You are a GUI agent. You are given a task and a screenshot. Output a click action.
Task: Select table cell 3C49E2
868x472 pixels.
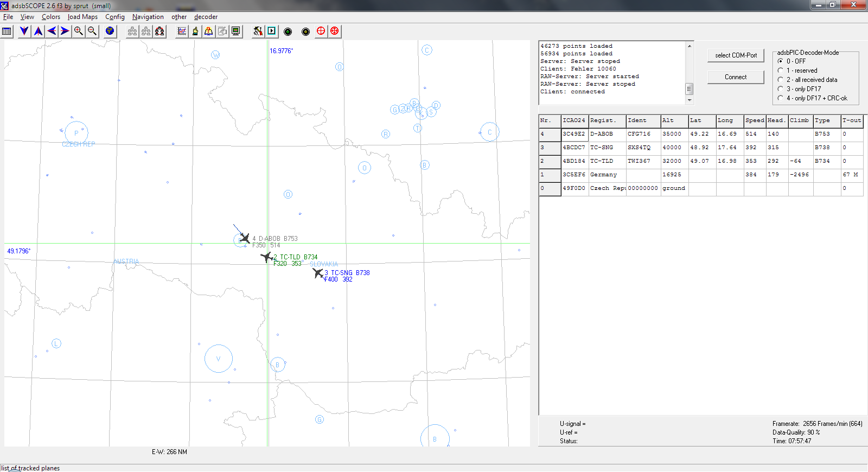click(575, 135)
